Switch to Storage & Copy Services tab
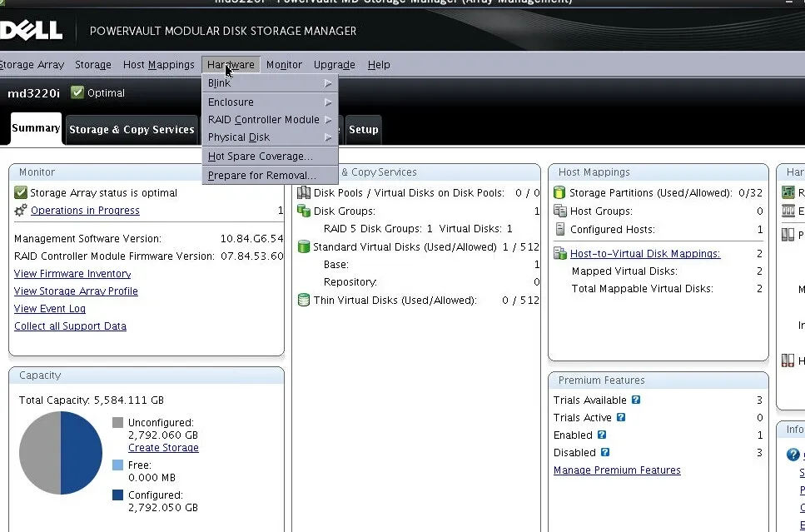This screenshot has width=805, height=532. (132, 129)
